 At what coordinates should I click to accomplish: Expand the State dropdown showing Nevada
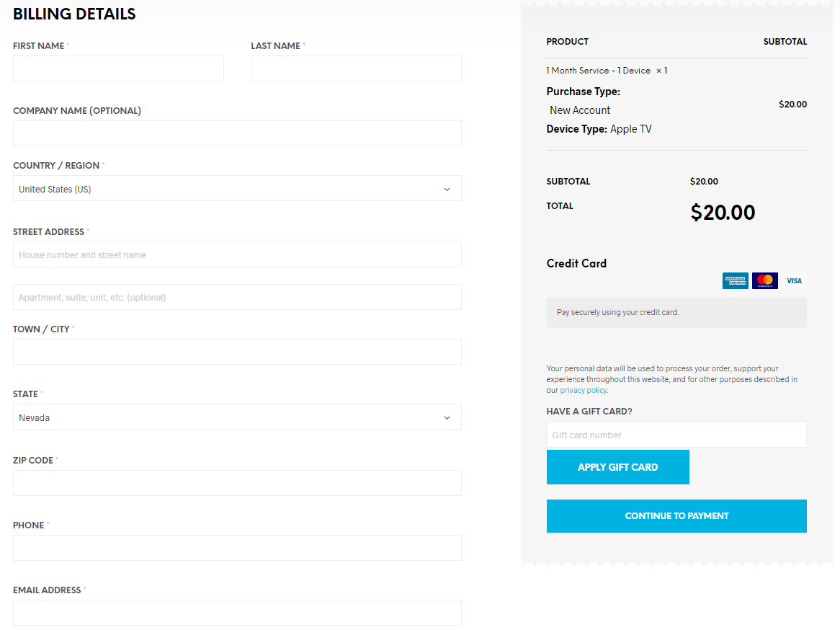pyautogui.click(x=237, y=417)
